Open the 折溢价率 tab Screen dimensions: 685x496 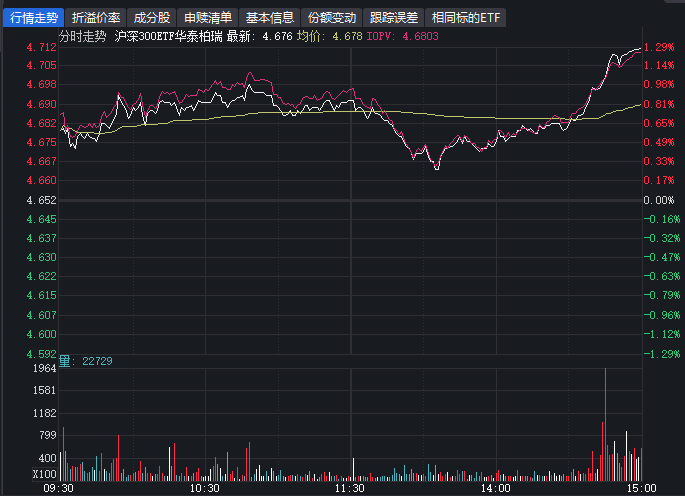(x=97, y=18)
